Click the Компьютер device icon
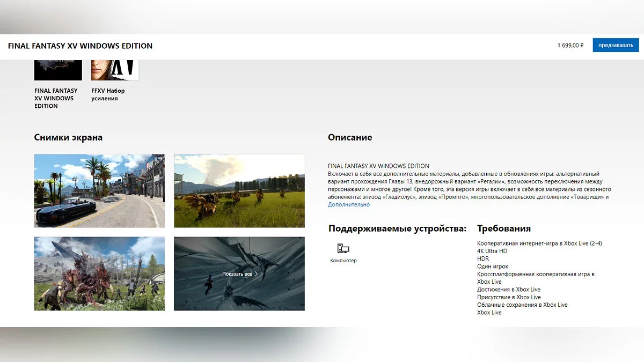 click(x=343, y=248)
